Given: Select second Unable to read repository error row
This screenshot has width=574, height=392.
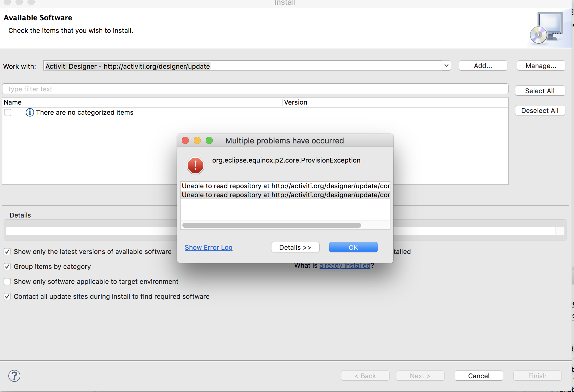Looking at the screenshot, I should 285,195.
